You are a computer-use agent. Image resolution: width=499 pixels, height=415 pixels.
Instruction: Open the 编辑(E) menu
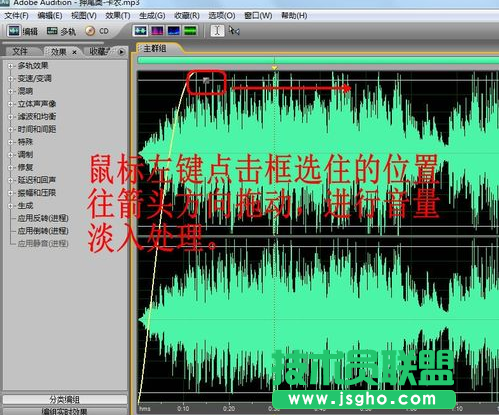[x=50, y=16]
